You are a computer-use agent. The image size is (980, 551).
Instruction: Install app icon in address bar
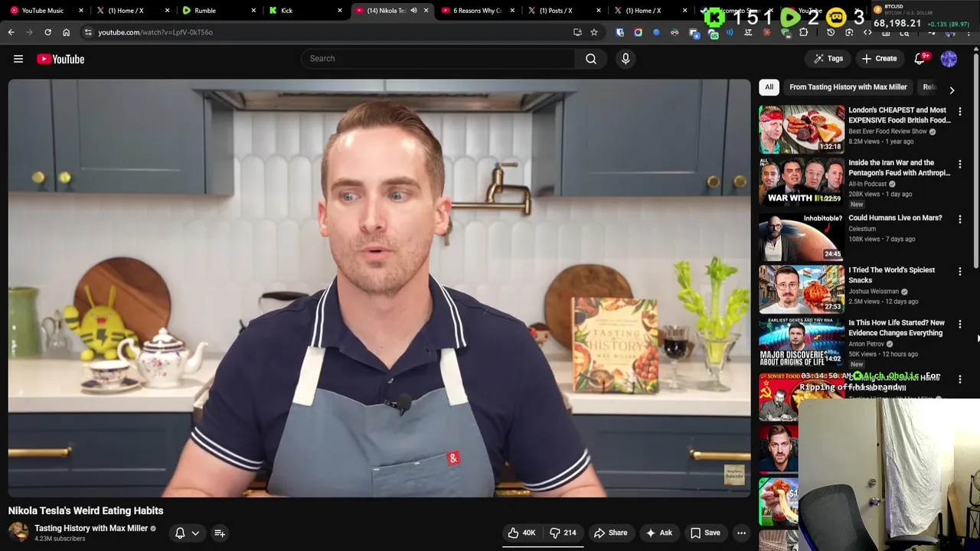click(577, 32)
